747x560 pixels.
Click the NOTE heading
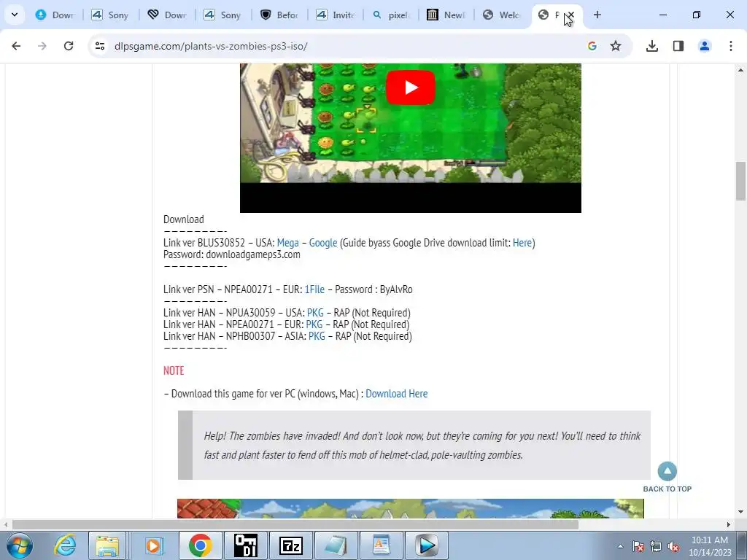pyautogui.click(x=174, y=370)
